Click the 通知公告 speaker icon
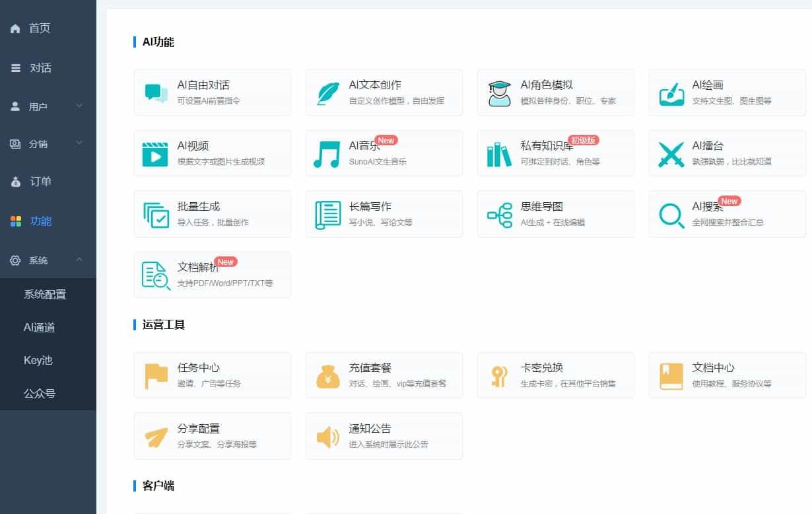The width and height of the screenshot is (812, 514). point(328,437)
